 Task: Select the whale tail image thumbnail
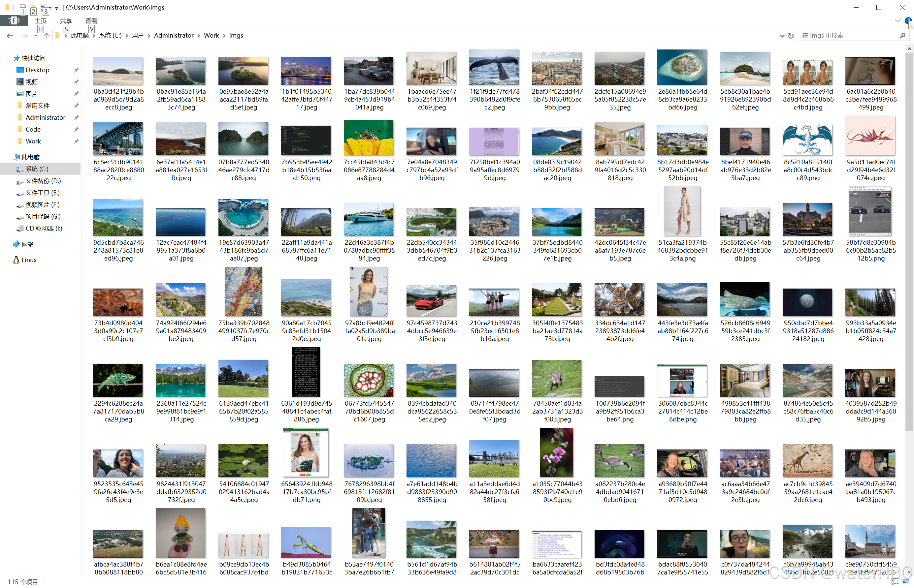494,68
